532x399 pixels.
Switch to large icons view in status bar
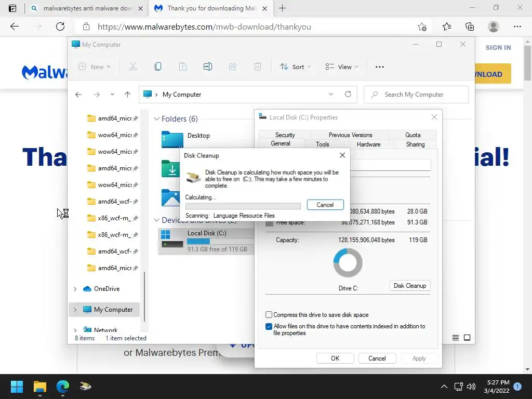pyautogui.click(x=467, y=338)
